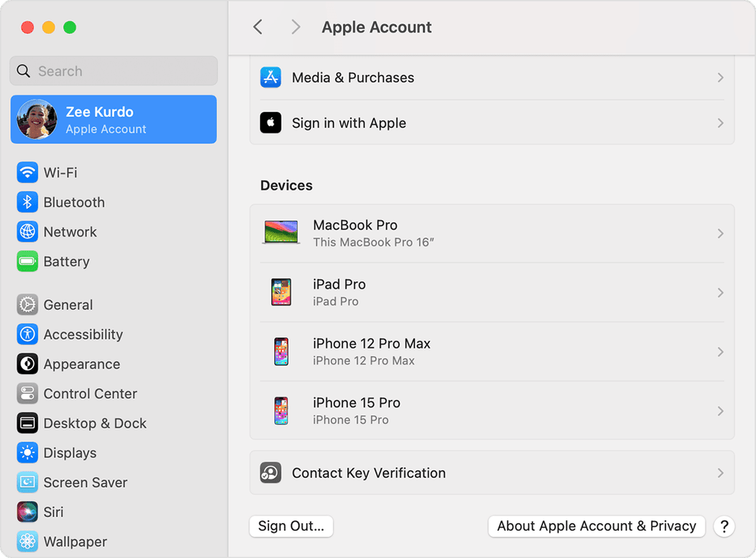This screenshot has height=558, width=756.
Task: Click the Sign in with Apple logo
Action: tap(271, 122)
